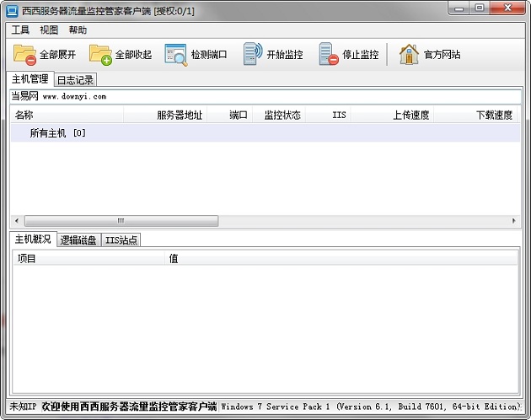
Task: Click the horizontal scrollbar right arrow
Action: [514, 221]
